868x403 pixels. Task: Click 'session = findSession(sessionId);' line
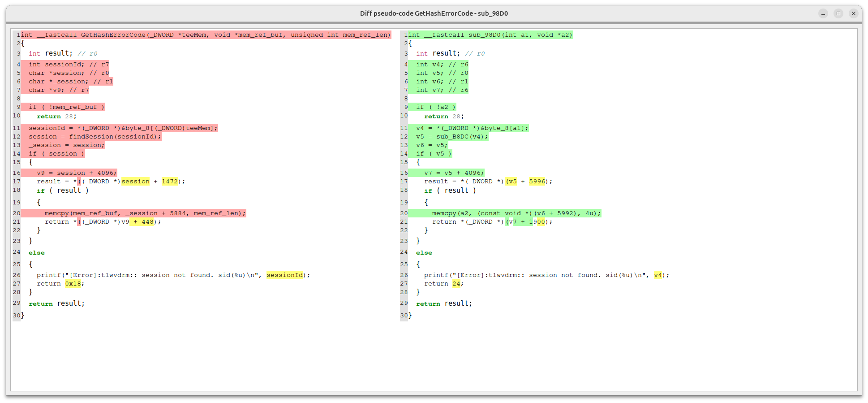point(95,137)
